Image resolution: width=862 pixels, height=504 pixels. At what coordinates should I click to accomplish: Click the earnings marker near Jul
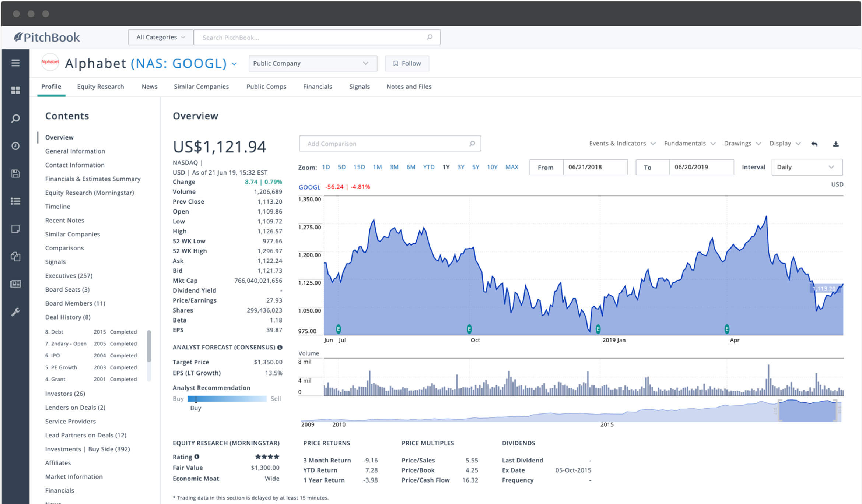pos(339,329)
